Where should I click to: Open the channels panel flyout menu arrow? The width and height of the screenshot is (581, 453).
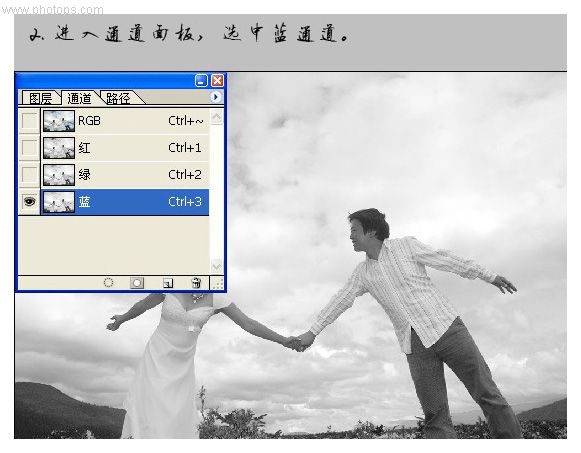(216, 97)
